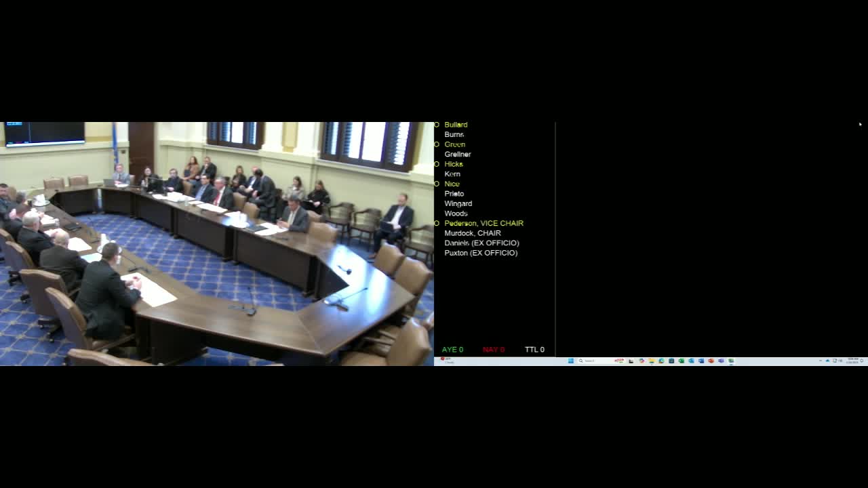Select the Prieto name in the roll call
This screenshot has height=488, width=868.
coord(454,194)
